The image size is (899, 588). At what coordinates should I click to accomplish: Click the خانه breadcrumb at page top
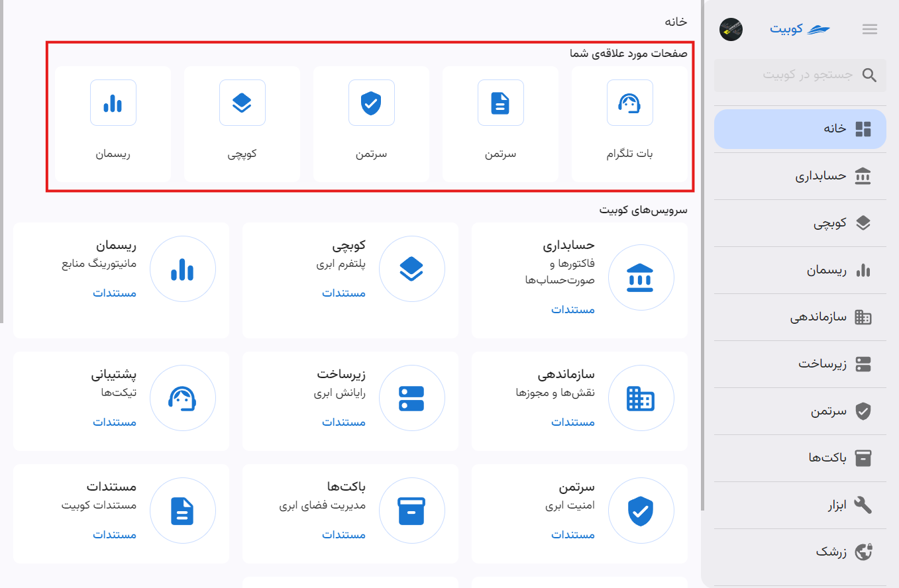676,21
